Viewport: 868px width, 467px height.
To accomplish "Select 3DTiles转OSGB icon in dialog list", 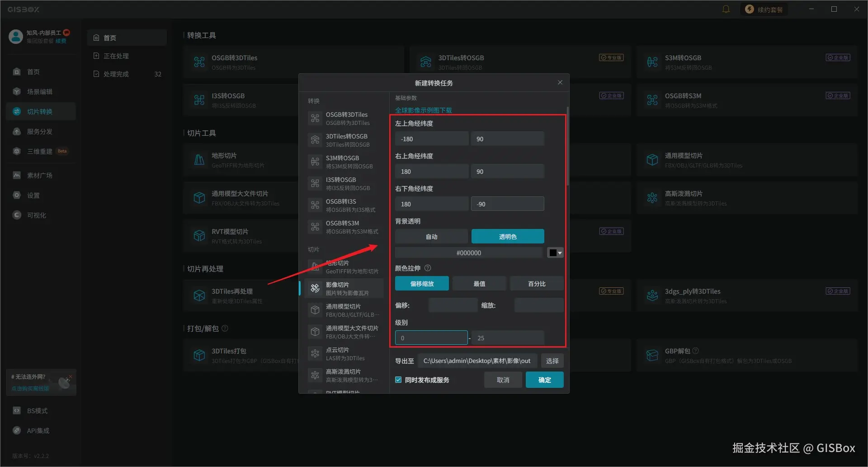I will (315, 140).
